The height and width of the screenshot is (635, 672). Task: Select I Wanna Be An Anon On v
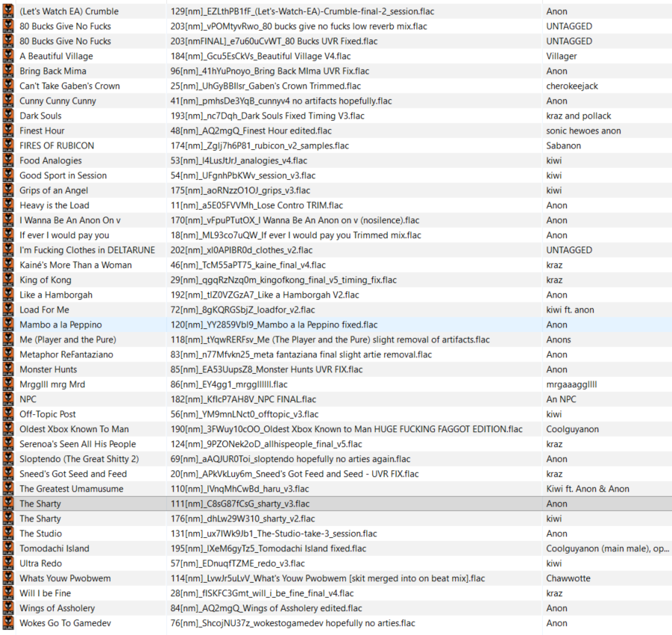point(70,220)
